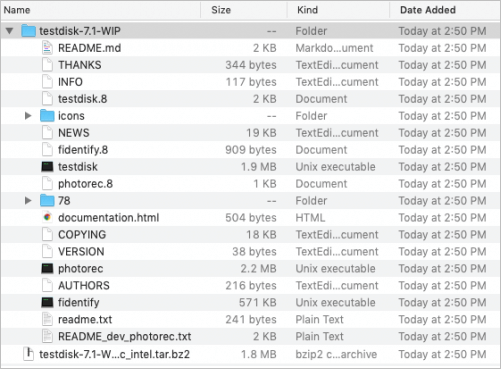This screenshot has height=369, width=501.
Task: Click the fidentify executable terminal icon
Action: [x=47, y=303]
